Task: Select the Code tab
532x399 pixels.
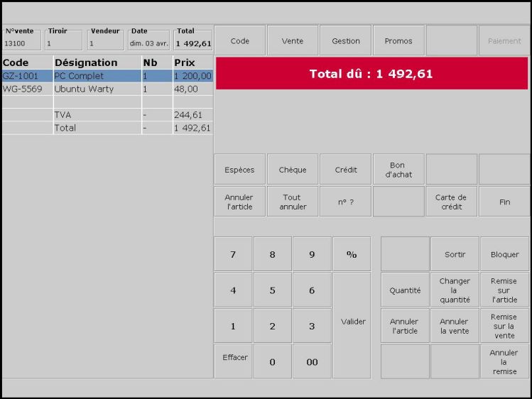Action: pyautogui.click(x=240, y=41)
